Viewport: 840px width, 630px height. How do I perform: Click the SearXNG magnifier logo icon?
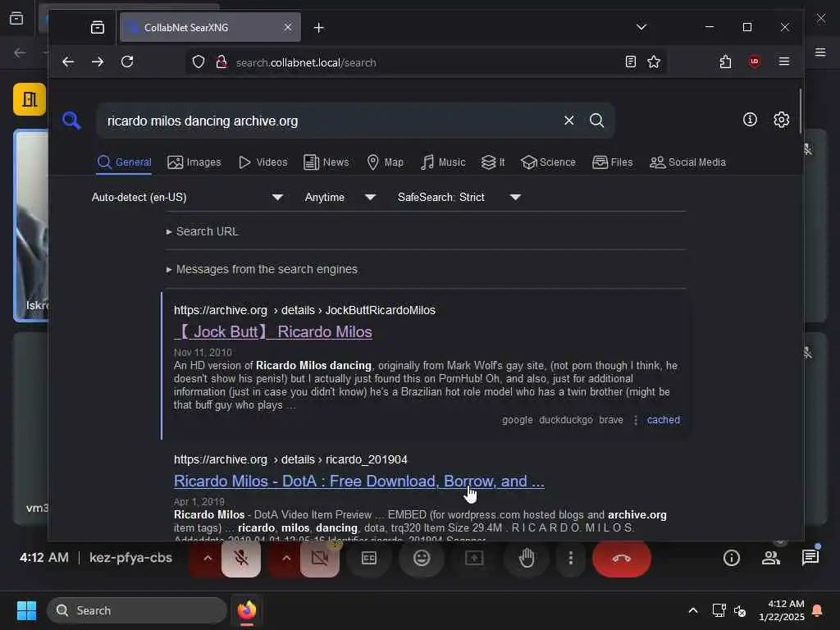click(71, 121)
